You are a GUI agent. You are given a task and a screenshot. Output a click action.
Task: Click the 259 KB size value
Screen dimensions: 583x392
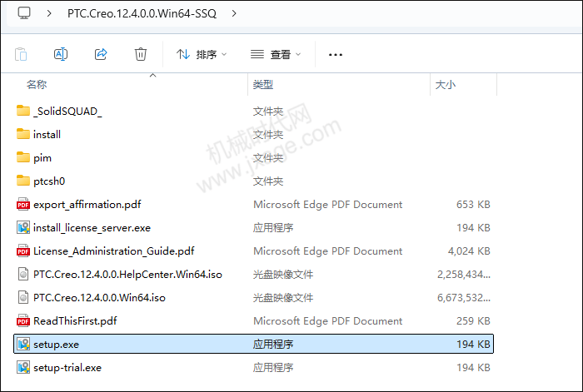473,321
